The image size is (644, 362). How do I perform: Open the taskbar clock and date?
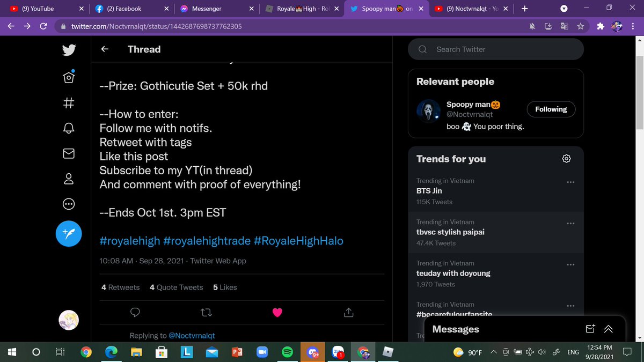[601, 352]
